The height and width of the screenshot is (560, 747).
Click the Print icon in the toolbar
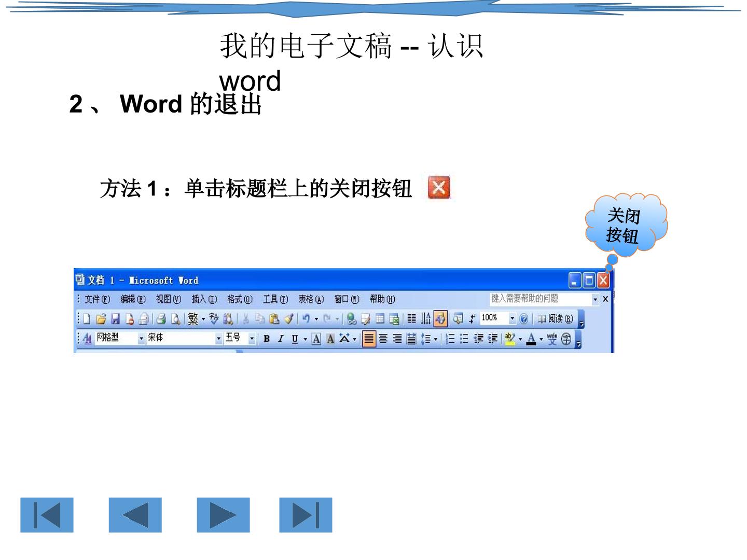click(x=161, y=319)
